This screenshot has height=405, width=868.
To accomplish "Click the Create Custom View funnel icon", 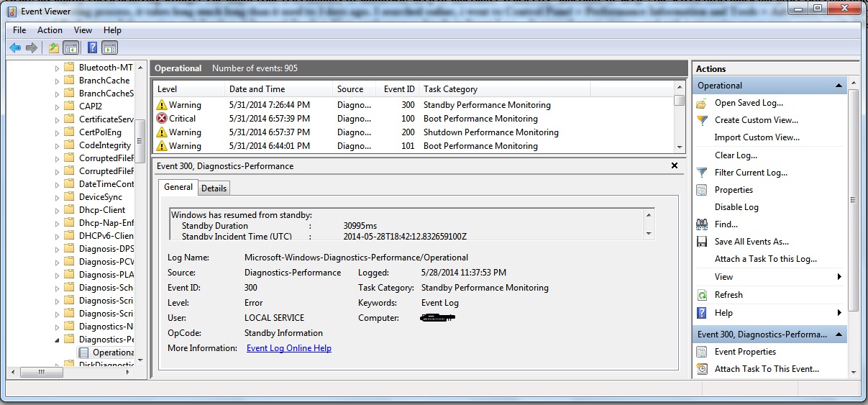I will pos(702,120).
